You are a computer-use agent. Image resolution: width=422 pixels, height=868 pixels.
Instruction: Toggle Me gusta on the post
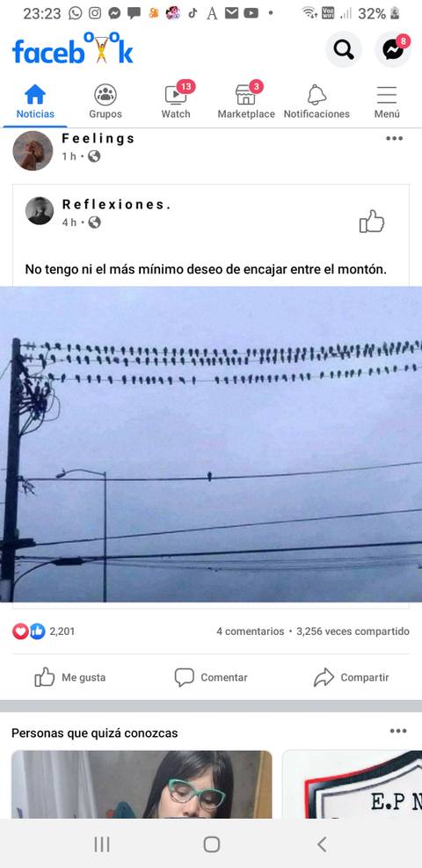pyautogui.click(x=70, y=677)
